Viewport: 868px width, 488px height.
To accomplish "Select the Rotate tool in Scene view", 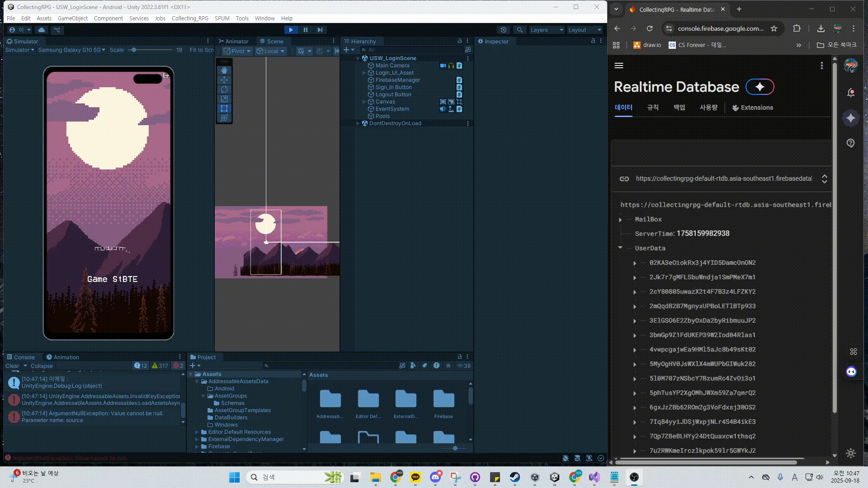I will (x=224, y=89).
